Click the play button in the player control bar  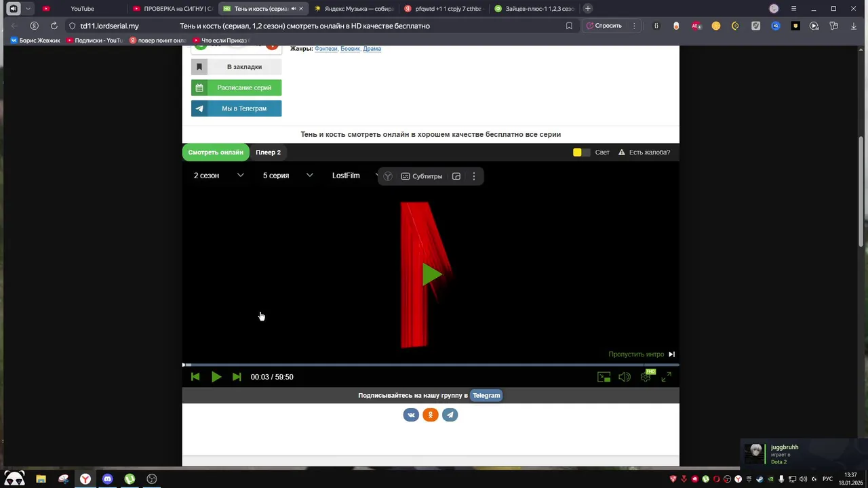[216, 377]
